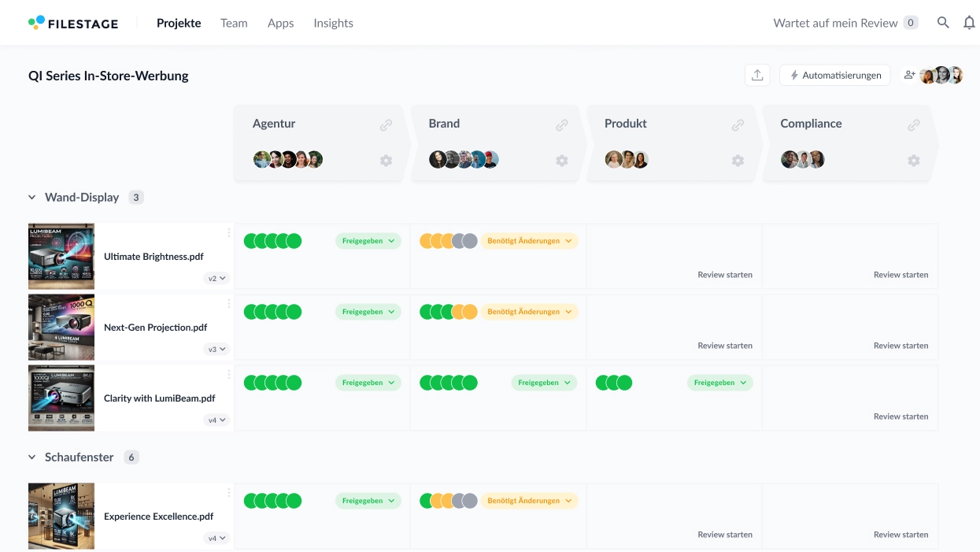Click the add team member icon
Viewport: 980px width, 552px height.
click(909, 75)
